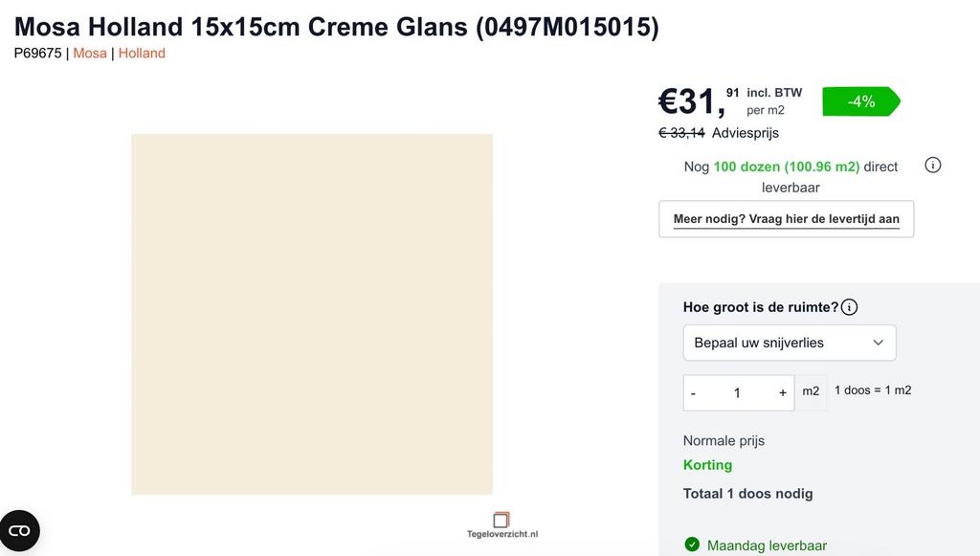Open the 'Bepaal uw snijverlies' dropdown

tap(789, 343)
